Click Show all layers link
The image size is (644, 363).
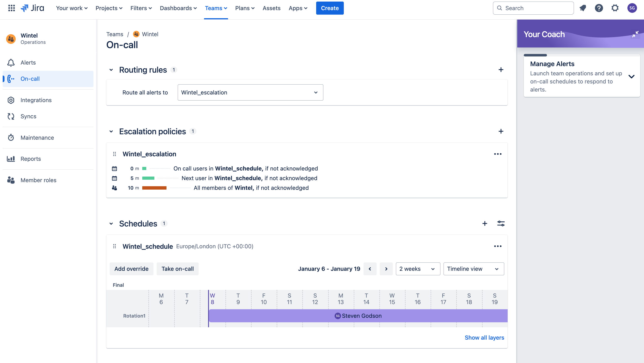coord(484,338)
